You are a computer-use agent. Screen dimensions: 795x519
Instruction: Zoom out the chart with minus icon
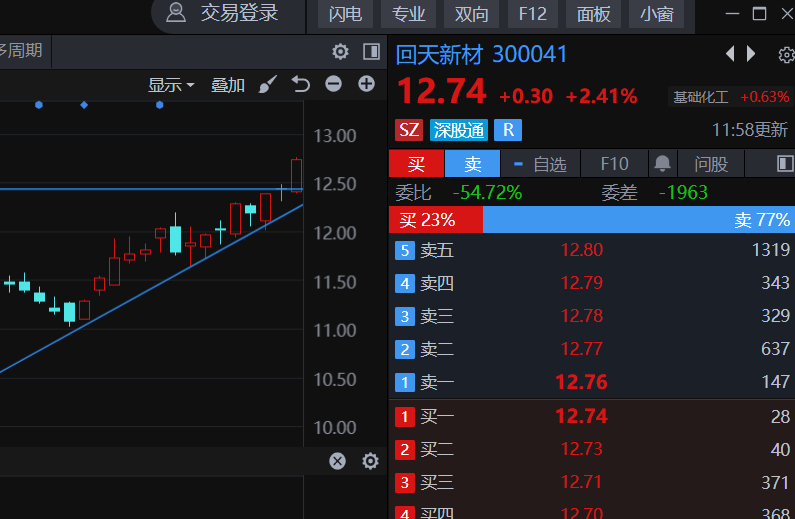click(333, 84)
